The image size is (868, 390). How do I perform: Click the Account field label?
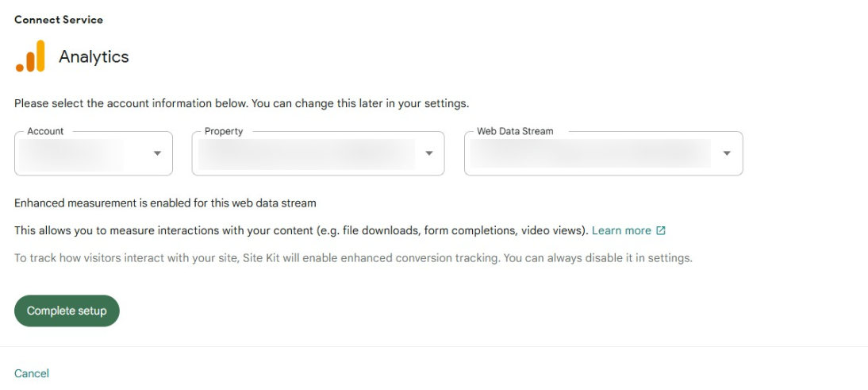tap(45, 131)
